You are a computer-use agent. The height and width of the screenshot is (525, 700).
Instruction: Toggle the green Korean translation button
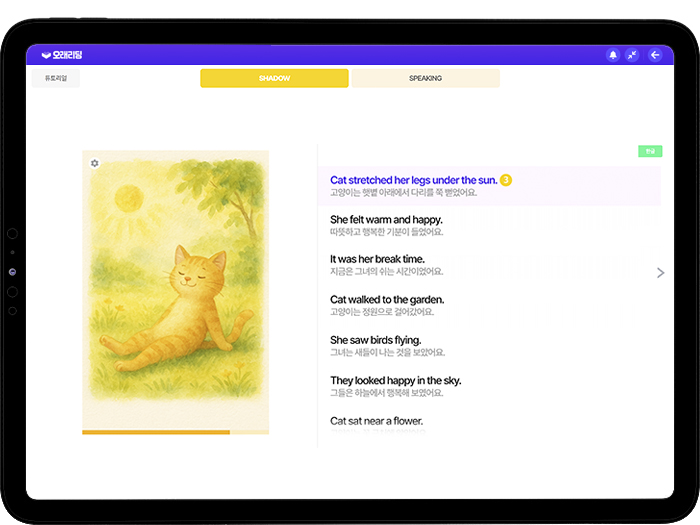tap(650, 151)
